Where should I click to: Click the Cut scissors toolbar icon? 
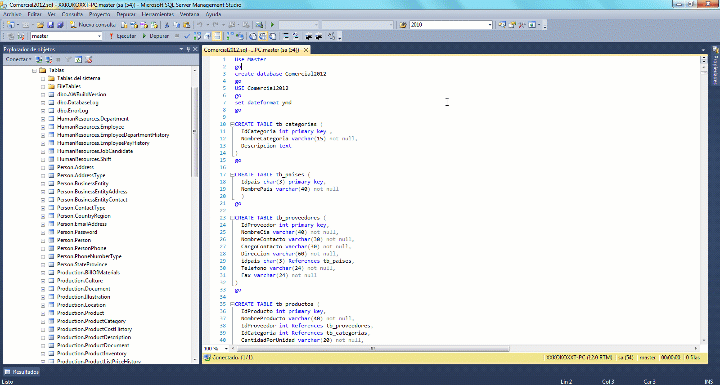coord(167,25)
